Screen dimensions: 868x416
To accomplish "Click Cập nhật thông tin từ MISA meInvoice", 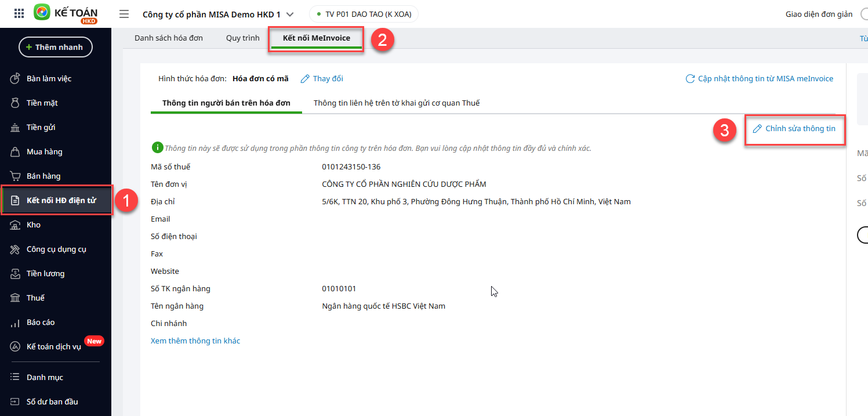I will [759, 78].
